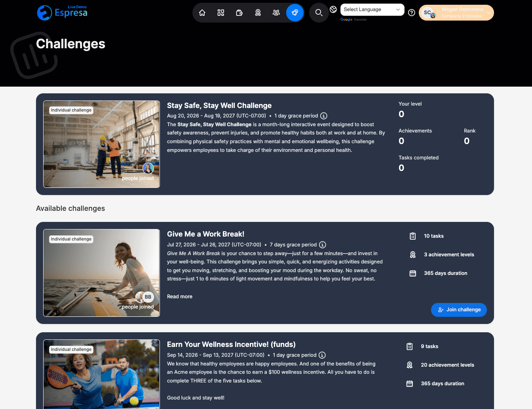Click the Google Translate attribution
This screenshot has height=409, width=532.
pos(353,19)
